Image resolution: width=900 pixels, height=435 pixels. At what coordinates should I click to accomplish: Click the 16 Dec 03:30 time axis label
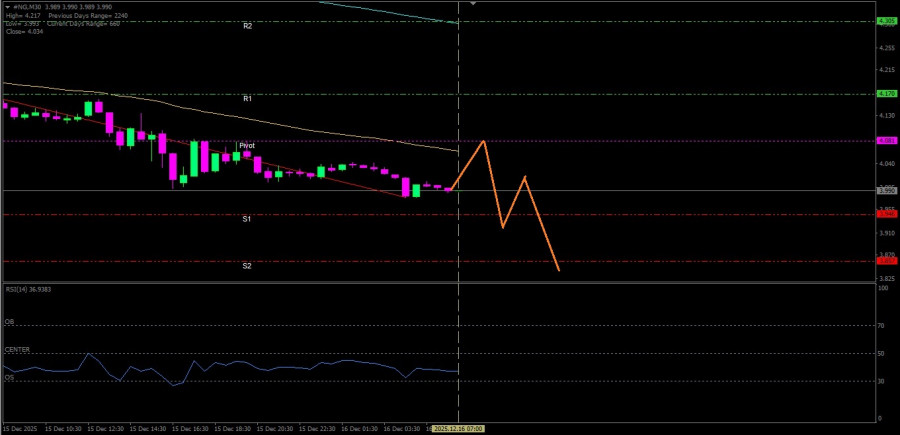click(x=404, y=429)
